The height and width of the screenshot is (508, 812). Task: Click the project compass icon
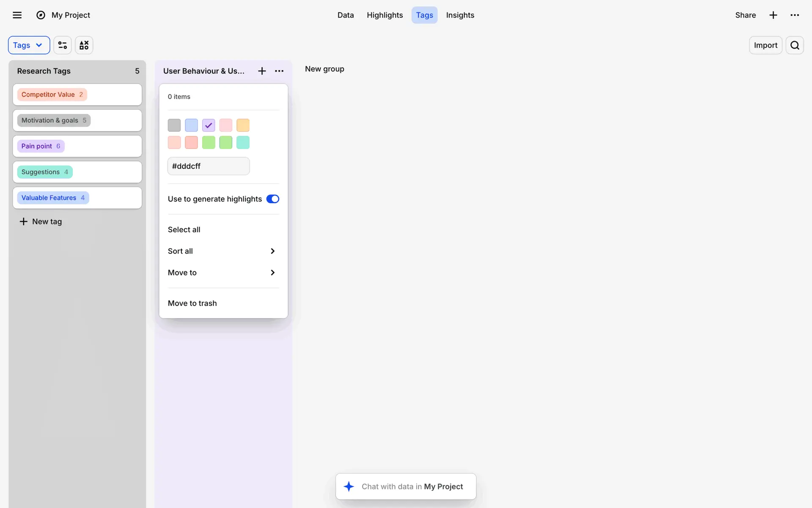tap(41, 15)
